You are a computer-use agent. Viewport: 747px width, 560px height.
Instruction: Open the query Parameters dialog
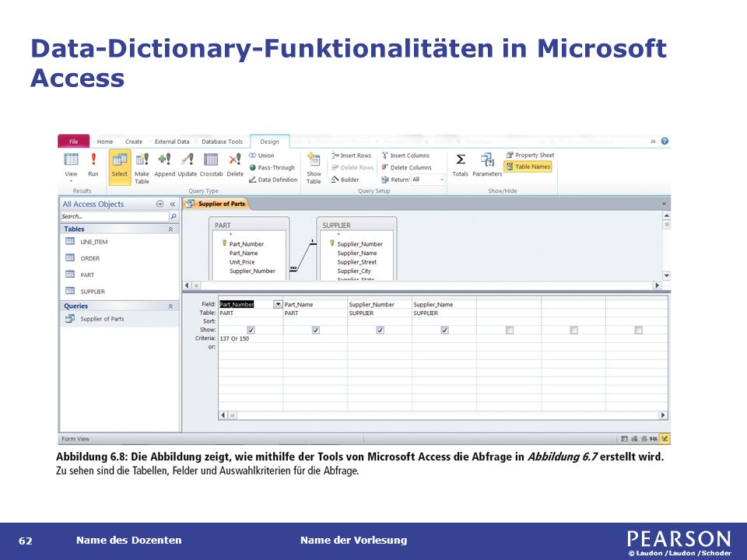point(487,159)
